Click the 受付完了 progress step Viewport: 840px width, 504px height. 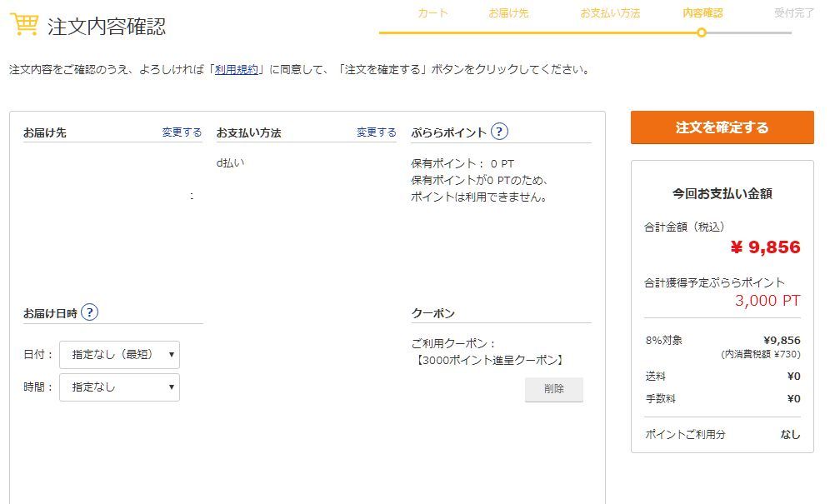coord(794,12)
